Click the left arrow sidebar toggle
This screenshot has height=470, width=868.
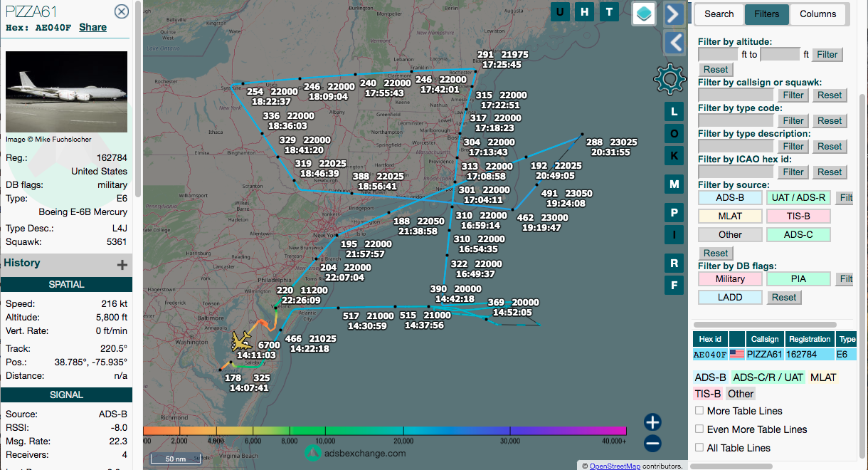[x=674, y=43]
